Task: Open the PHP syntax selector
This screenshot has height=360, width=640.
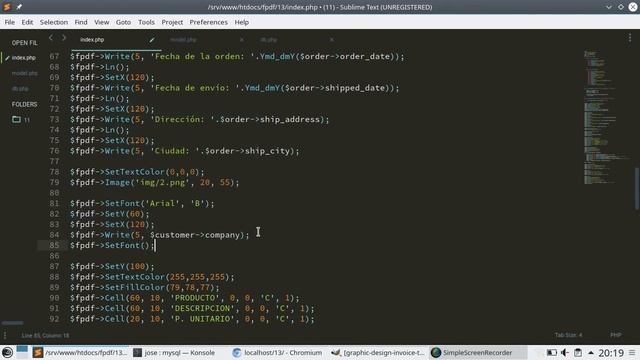Action: coord(616,335)
